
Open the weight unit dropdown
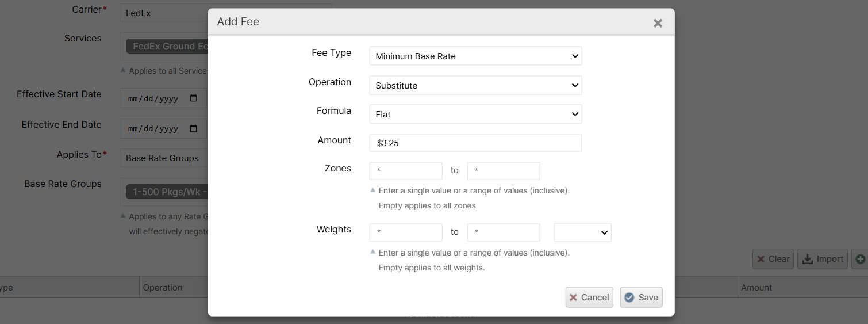pos(582,232)
